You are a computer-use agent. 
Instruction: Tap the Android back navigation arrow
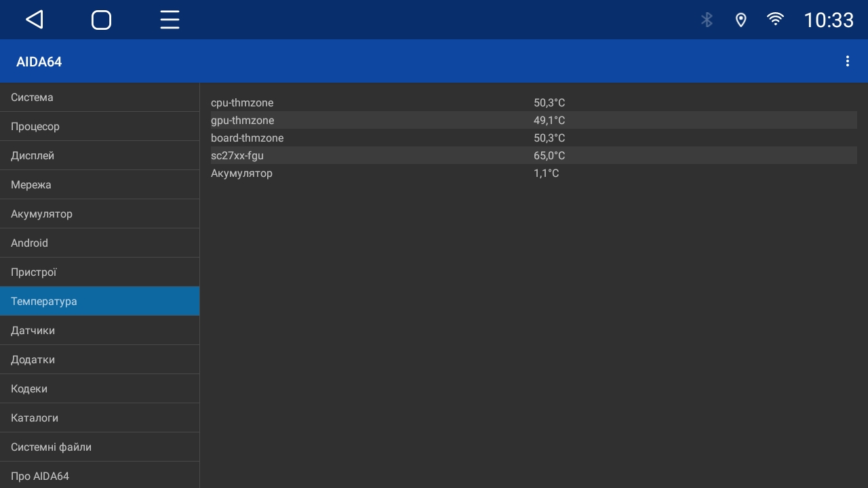[x=35, y=20]
